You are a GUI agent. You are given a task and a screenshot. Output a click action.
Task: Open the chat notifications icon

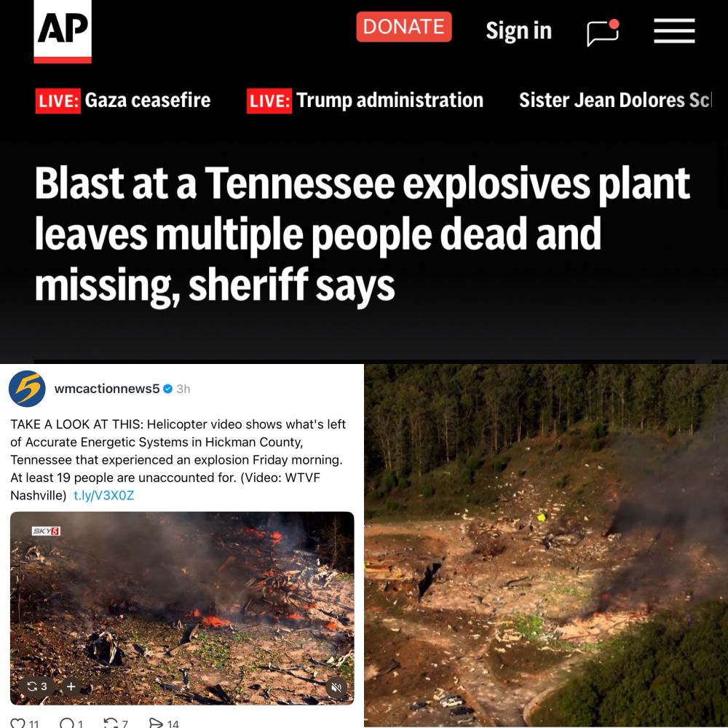(603, 33)
